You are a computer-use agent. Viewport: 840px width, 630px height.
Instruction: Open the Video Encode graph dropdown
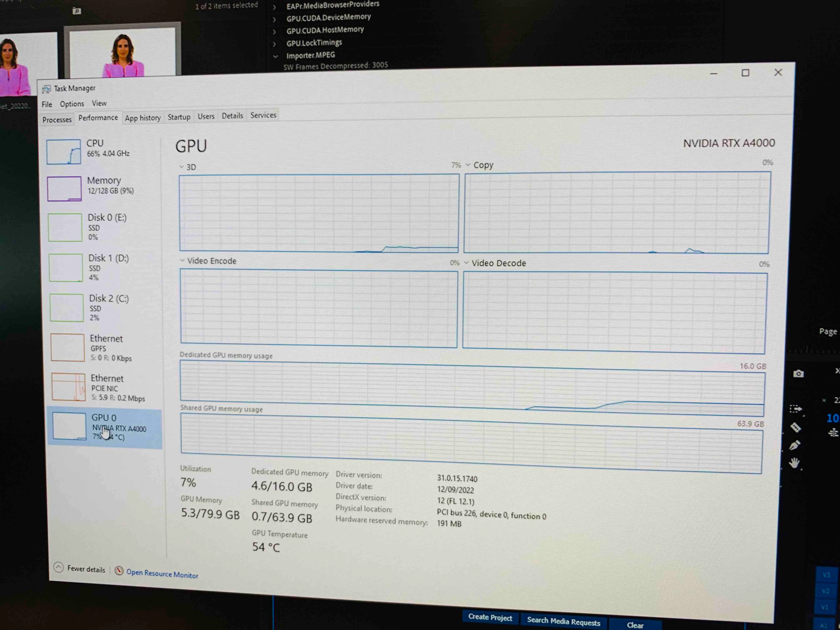(182, 260)
